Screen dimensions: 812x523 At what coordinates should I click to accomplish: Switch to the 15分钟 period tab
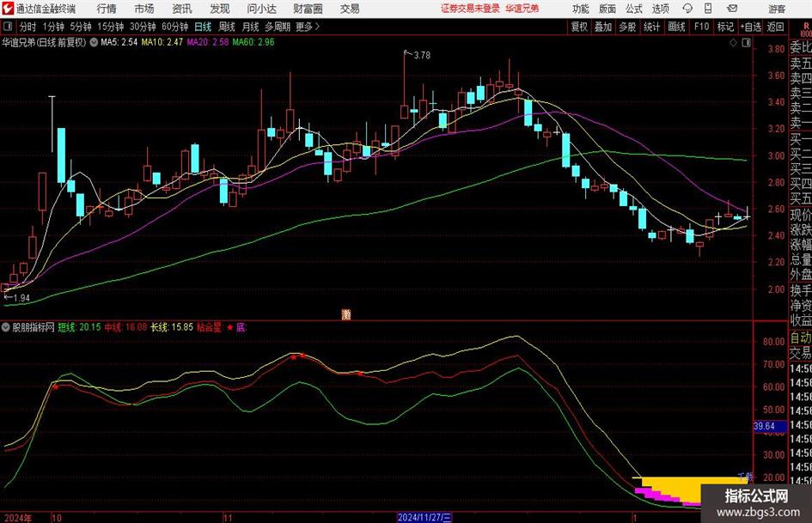(x=110, y=27)
